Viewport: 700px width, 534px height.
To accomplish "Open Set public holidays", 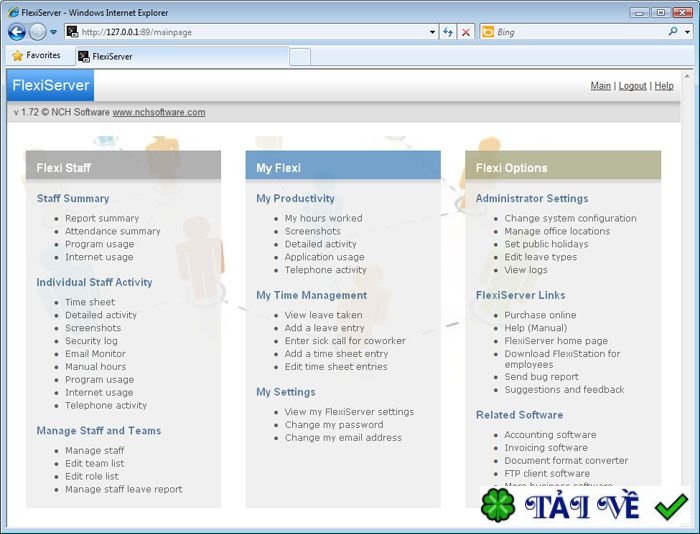I will 546,244.
